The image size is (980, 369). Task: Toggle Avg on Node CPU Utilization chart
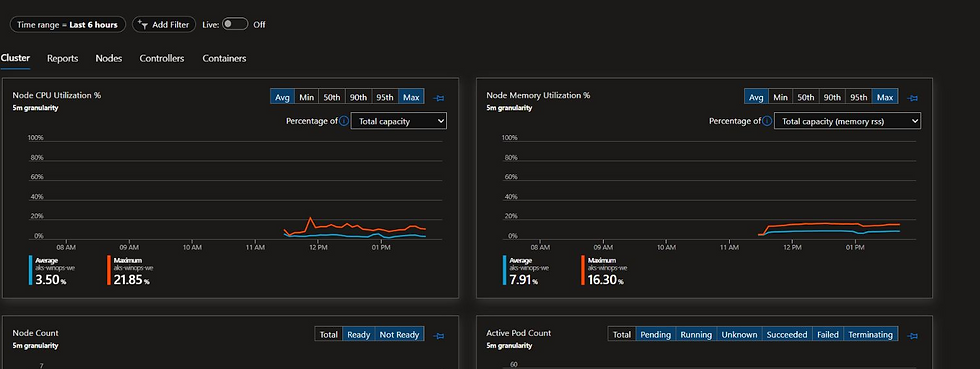point(282,97)
